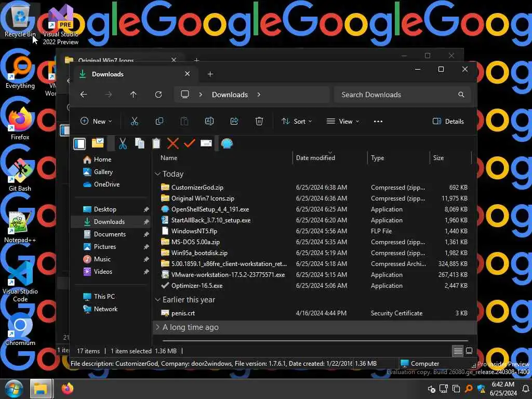Launch Firefox from the taskbar
The width and height of the screenshot is (532, 399).
click(x=67, y=389)
